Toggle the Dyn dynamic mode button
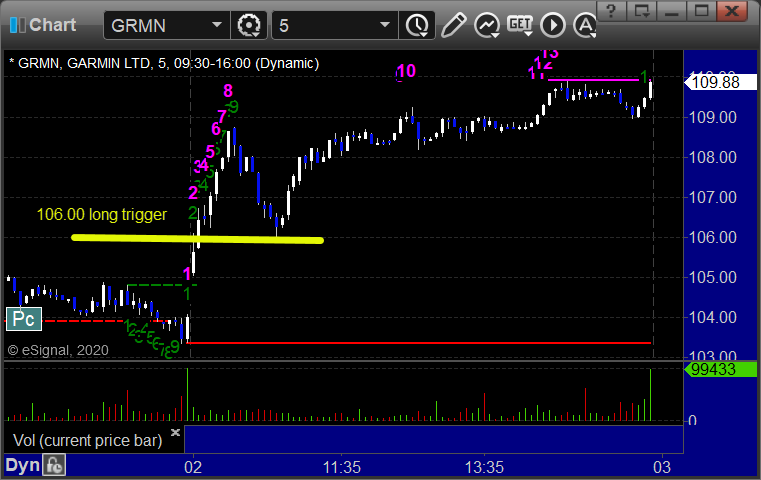 (22, 465)
